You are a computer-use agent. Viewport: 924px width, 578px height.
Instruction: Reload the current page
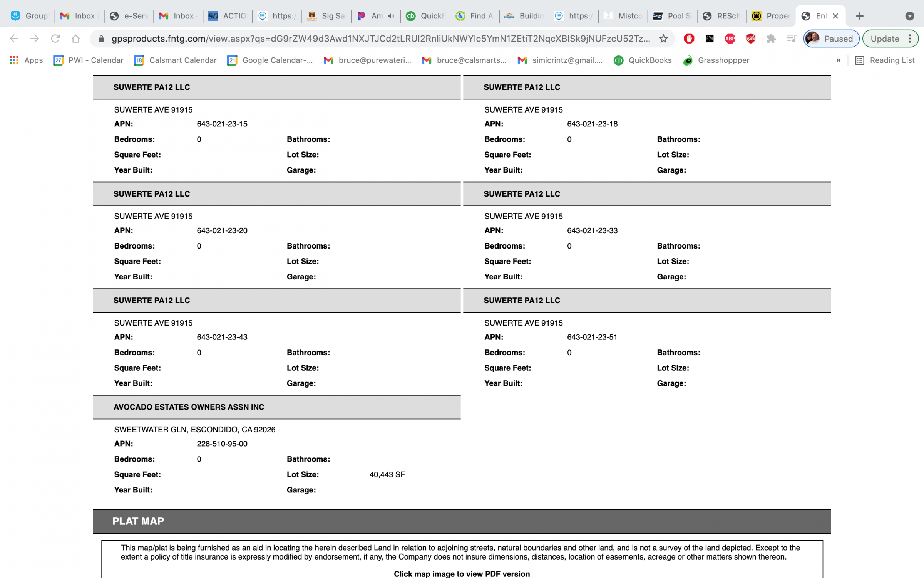click(55, 39)
